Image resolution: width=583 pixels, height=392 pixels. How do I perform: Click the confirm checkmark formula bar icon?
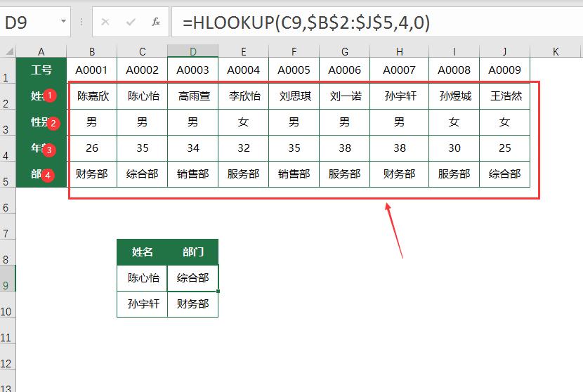point(131,22)
